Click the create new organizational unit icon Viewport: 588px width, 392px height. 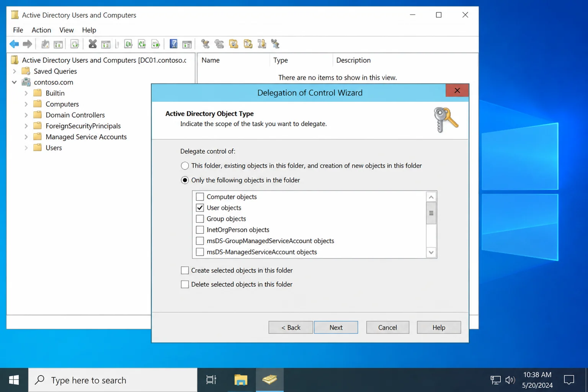click(234, 44)
